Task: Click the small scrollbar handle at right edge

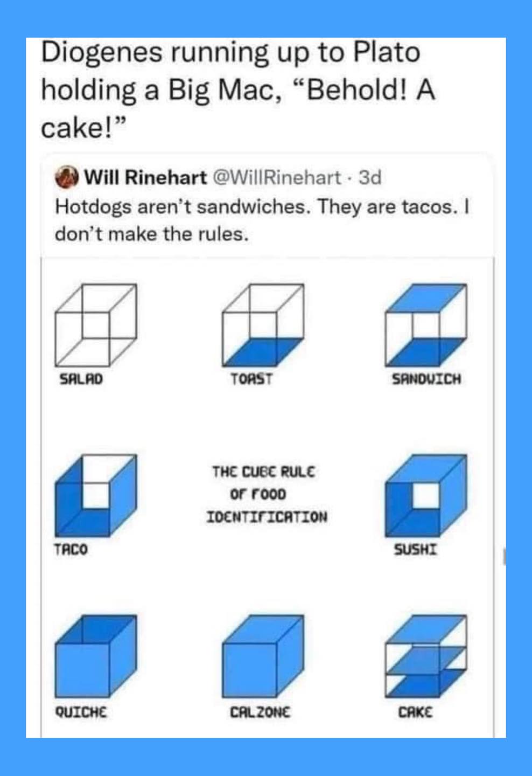Action: (x=505, y=557)
